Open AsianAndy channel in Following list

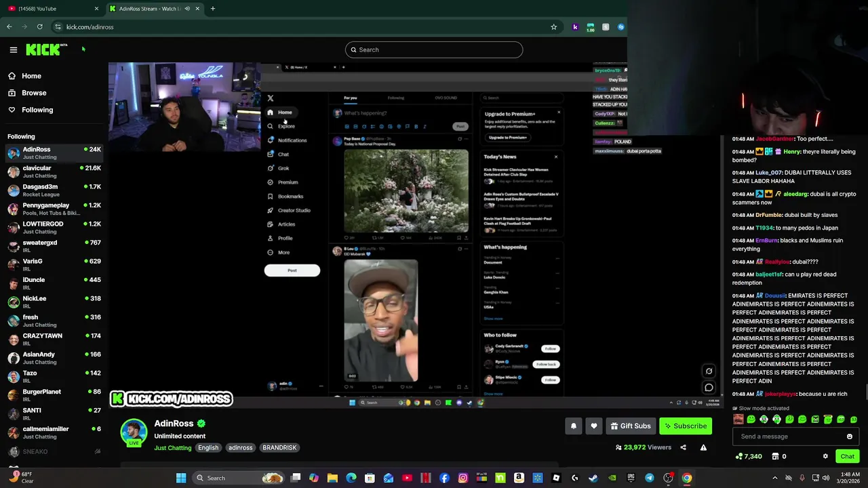tap(54, 358)
